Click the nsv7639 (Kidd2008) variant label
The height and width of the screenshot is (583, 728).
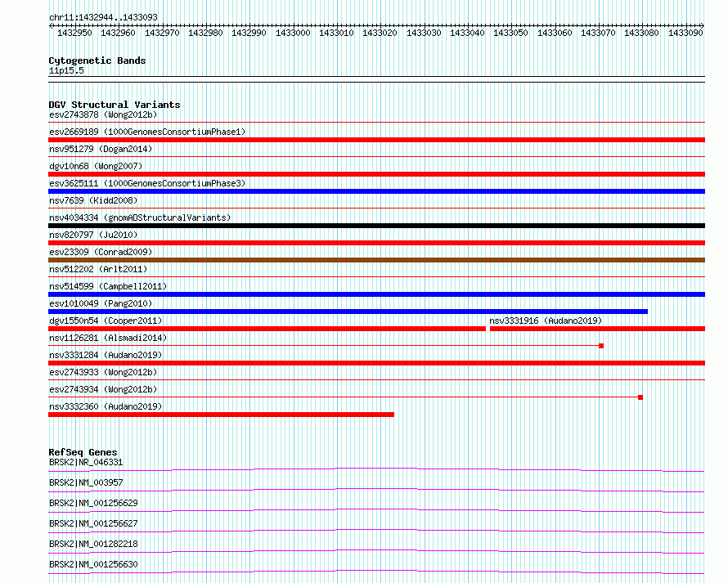click(x=93, y=200)
